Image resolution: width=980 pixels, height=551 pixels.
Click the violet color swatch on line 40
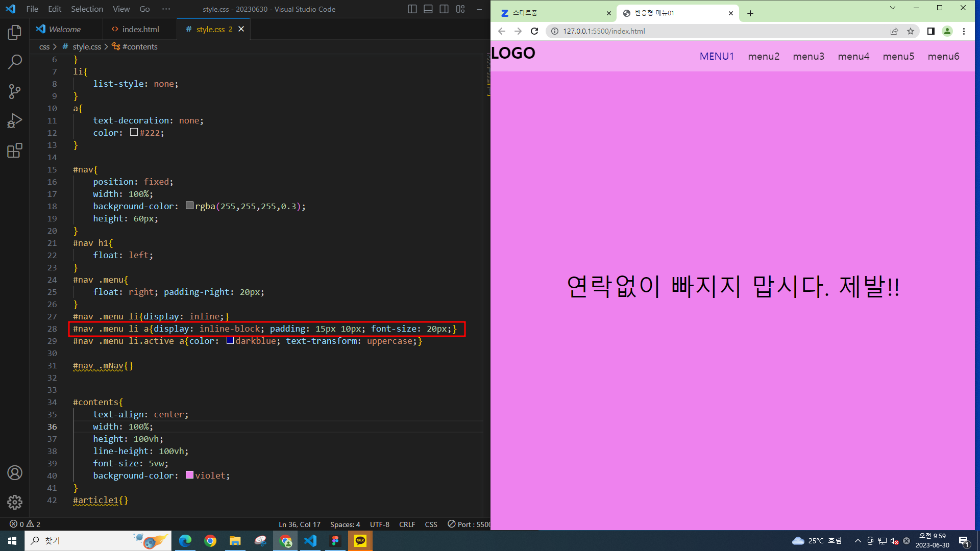coord(189,475)
